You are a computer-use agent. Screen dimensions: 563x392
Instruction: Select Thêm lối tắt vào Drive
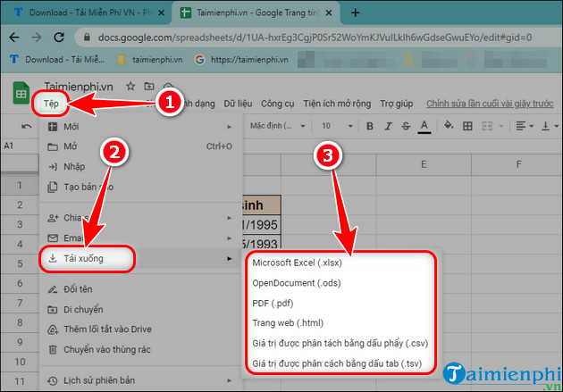tap(141, 329)
